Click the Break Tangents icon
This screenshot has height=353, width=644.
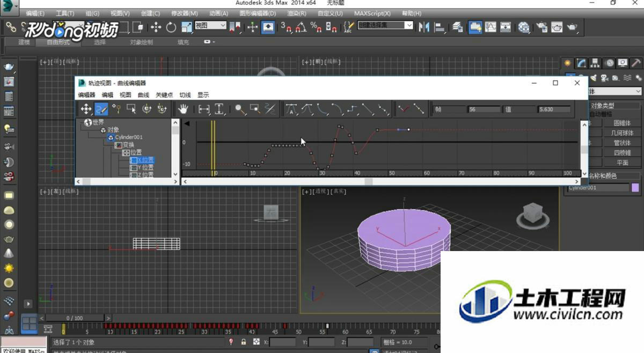(404, 109)
